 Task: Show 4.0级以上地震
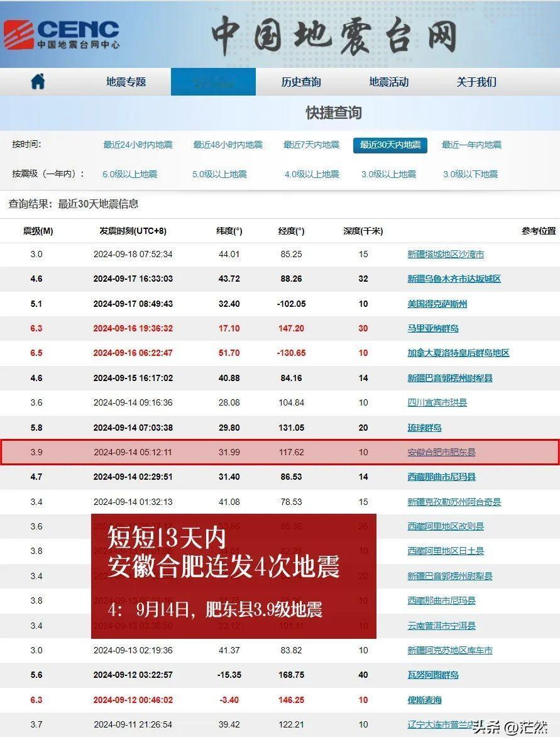312,174
